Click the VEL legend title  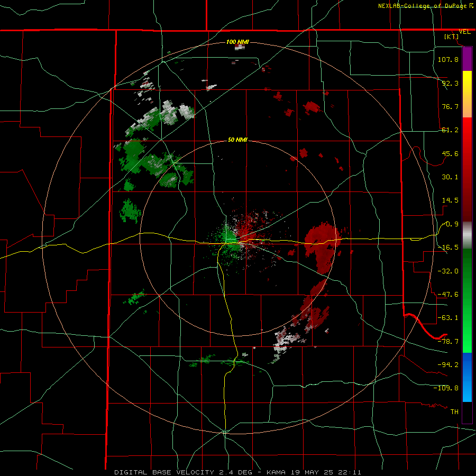(464, 32)
